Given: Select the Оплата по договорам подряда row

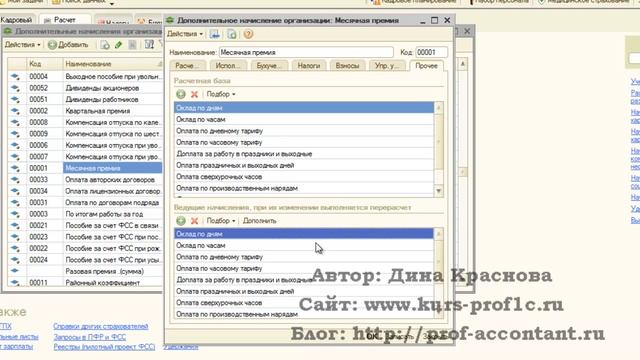Looking at the screenshot, I should click(x=85, y=202).
